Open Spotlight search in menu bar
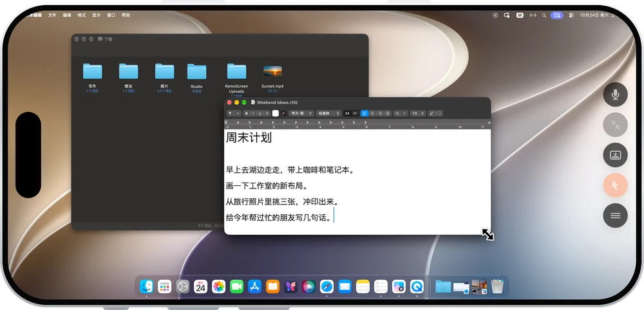This screenshot has height=310, width=644. [x=544, y=15]
